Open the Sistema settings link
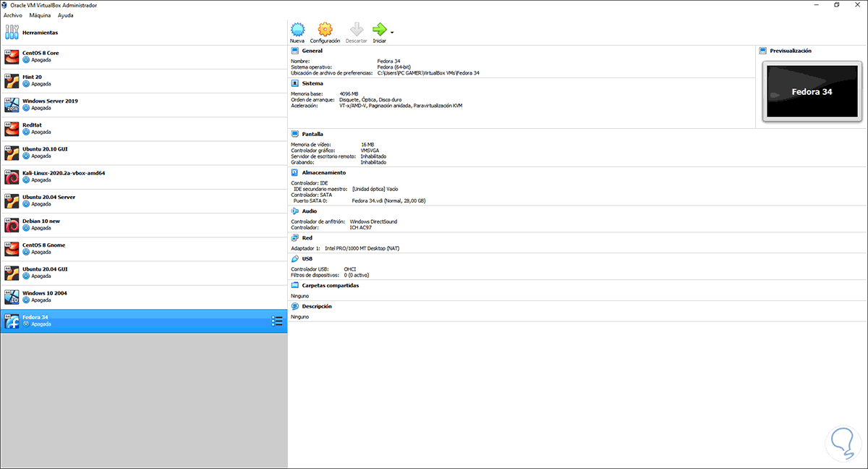The image size is (868, 469). tap(312, 83)
